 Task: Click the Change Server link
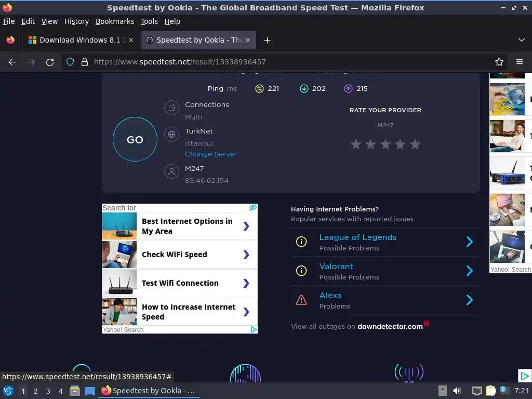pyautogui.click(x=211, y=154)
